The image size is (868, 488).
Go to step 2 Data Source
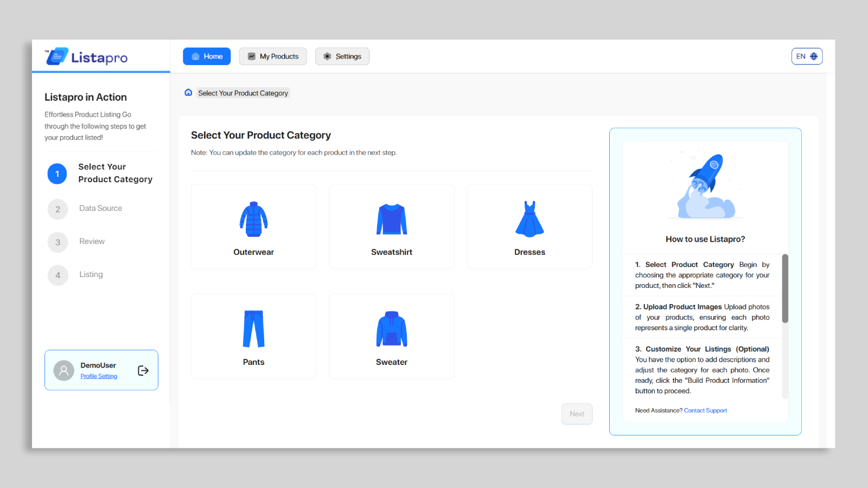coord(100,209)
